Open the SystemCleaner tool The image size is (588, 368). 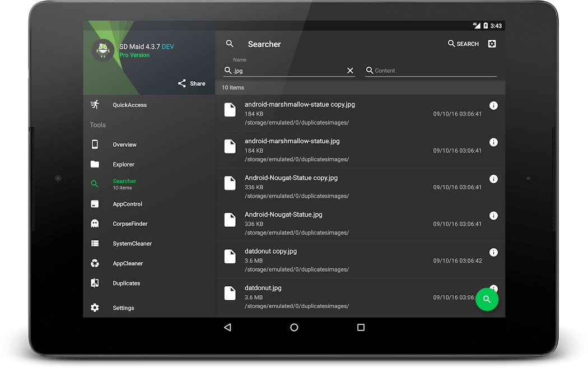pos(131,243)
